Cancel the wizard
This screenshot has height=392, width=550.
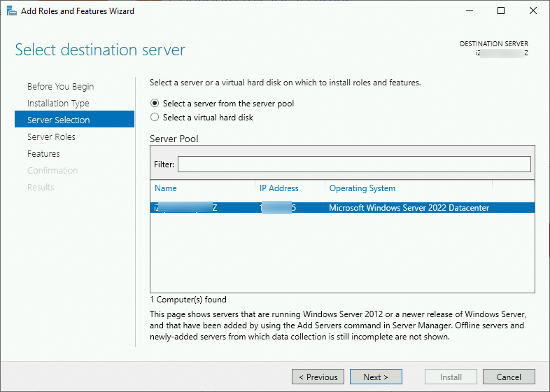(x=509, y=377)
